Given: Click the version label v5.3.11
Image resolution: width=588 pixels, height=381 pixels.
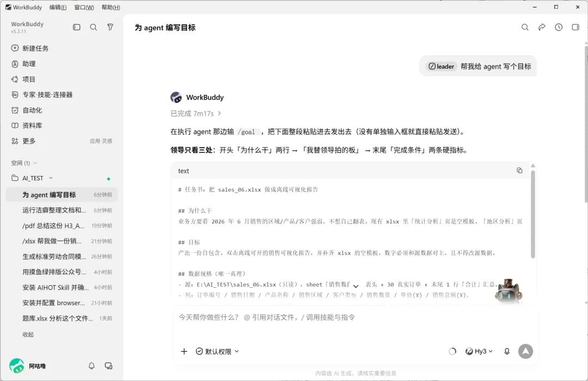Looking at the screenshot, I should 19,32.
